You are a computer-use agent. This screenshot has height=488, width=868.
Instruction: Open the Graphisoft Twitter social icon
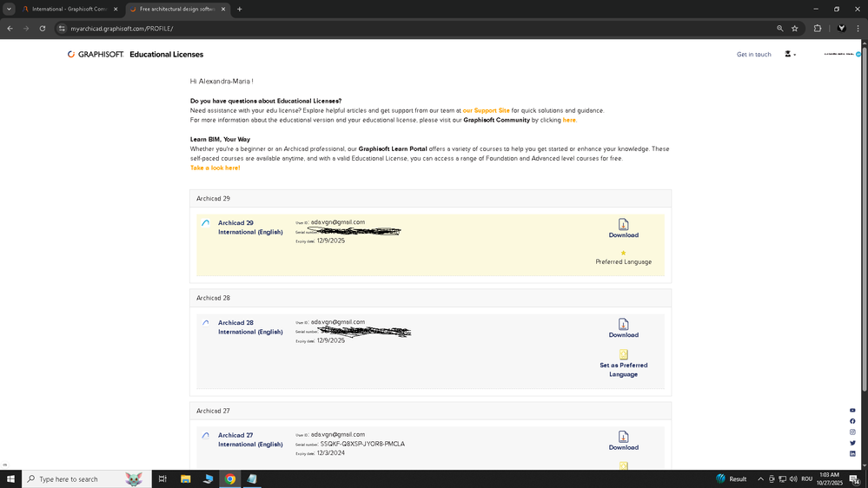[x=852, y=443]
